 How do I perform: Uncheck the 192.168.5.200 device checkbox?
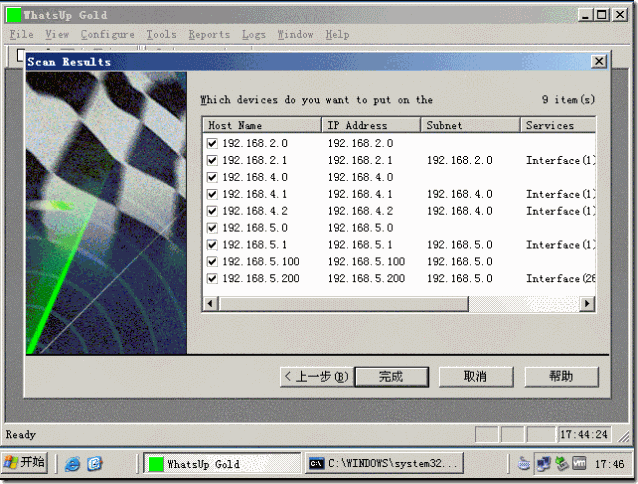212,278
